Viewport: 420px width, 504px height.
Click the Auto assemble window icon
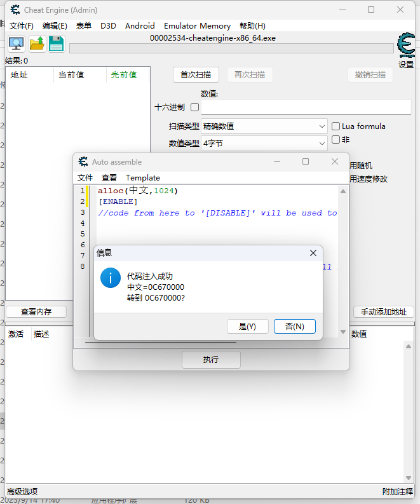coord(83,161)
